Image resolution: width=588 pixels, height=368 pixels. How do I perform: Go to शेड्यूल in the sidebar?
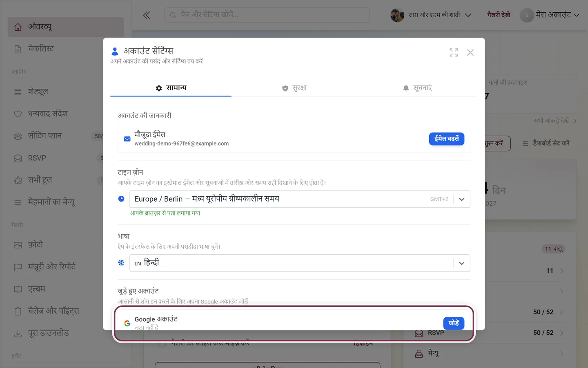pyautogui.click(x=66, y=92)
